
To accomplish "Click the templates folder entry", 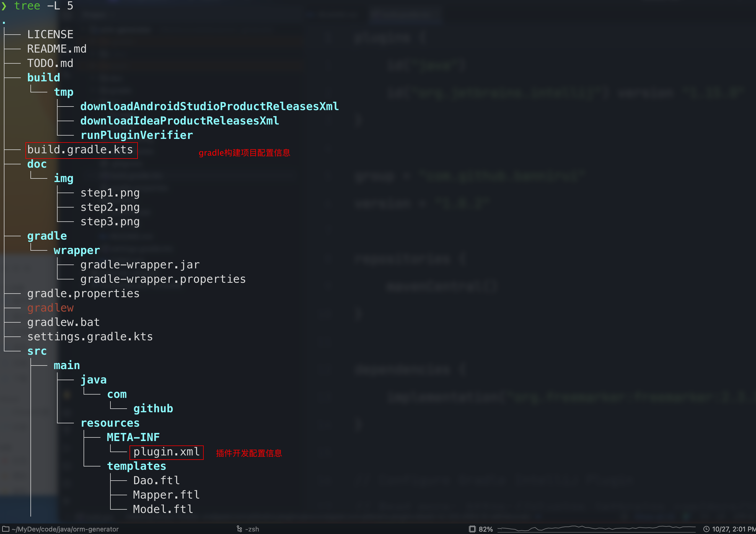I will (136, 466).
